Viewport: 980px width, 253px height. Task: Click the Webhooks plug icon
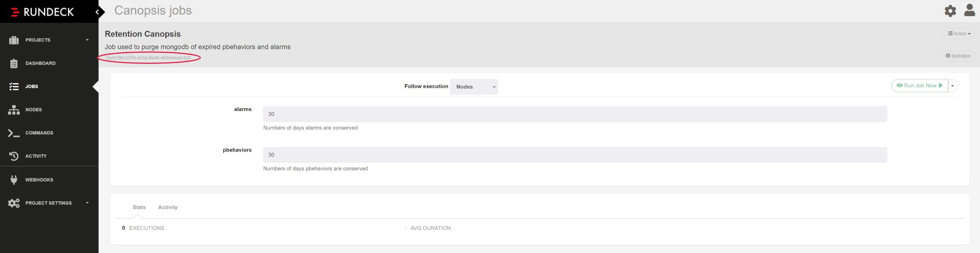click(x=14, y=179)
